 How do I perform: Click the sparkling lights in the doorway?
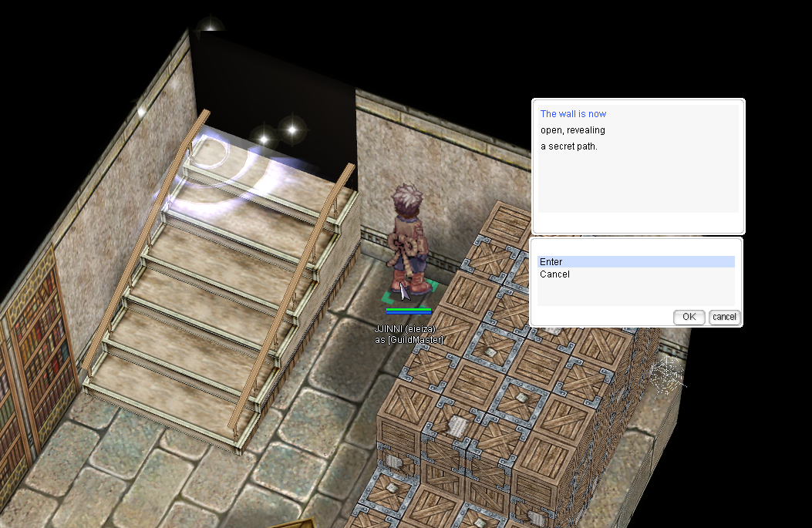(278, 131)
